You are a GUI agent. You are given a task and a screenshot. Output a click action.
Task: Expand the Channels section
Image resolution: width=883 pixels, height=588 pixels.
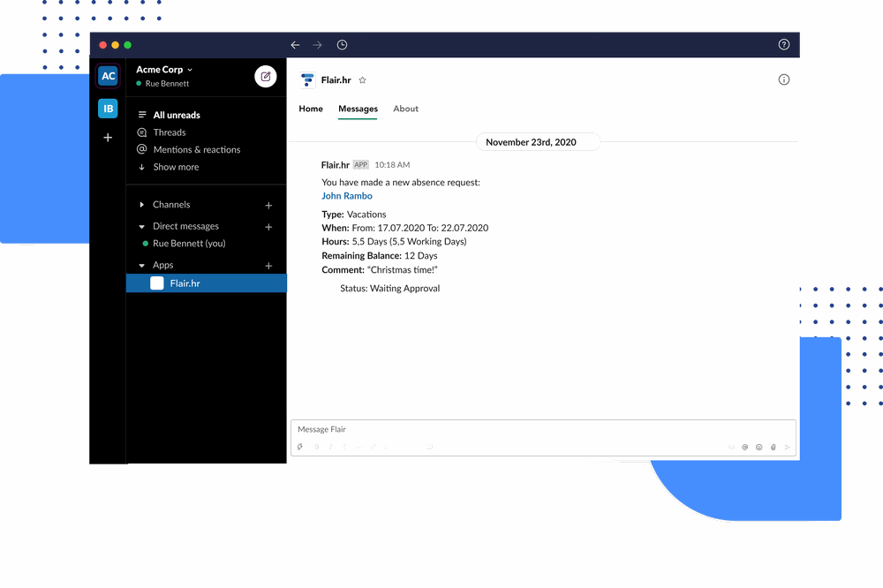point(142,205)
